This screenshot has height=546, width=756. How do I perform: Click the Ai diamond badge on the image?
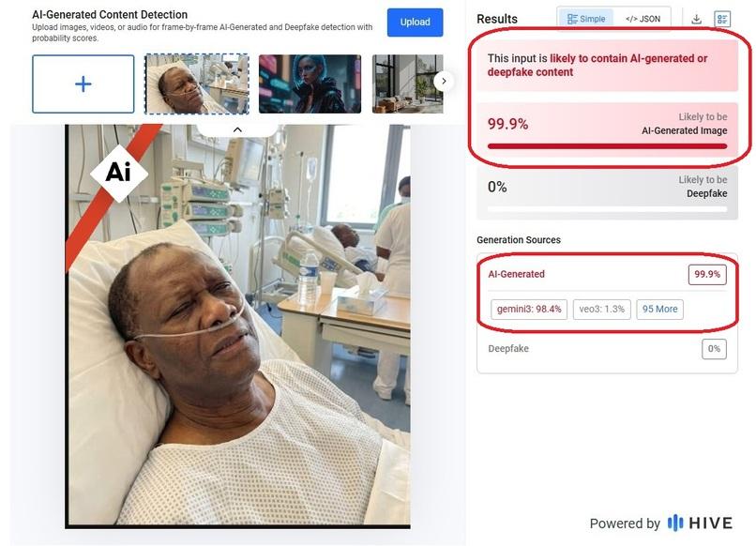(118, 173)
